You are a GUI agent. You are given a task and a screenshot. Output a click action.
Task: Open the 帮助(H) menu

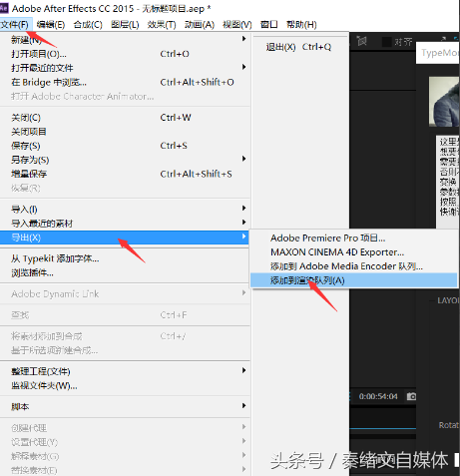pyautogui.click(x=301, y=24)
